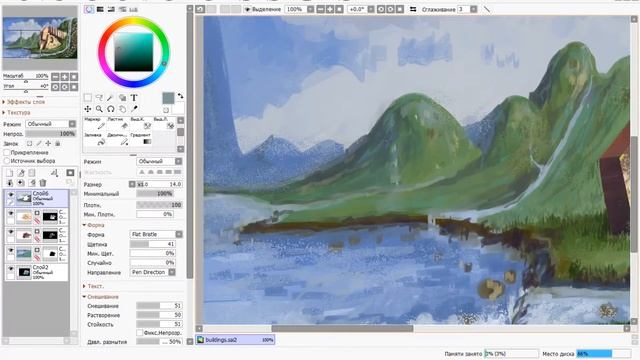Click the foreground color swatch

coord(168,98)
